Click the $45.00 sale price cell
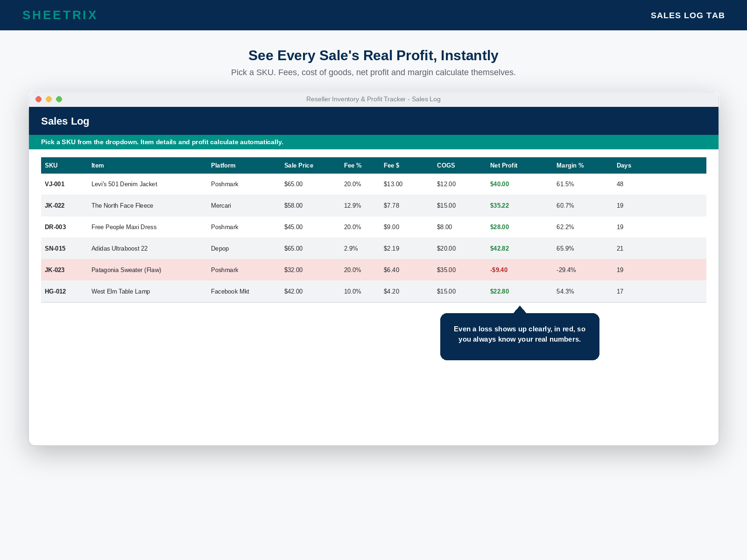The height and width of the screenshot is (560, 747). (293, 227)
